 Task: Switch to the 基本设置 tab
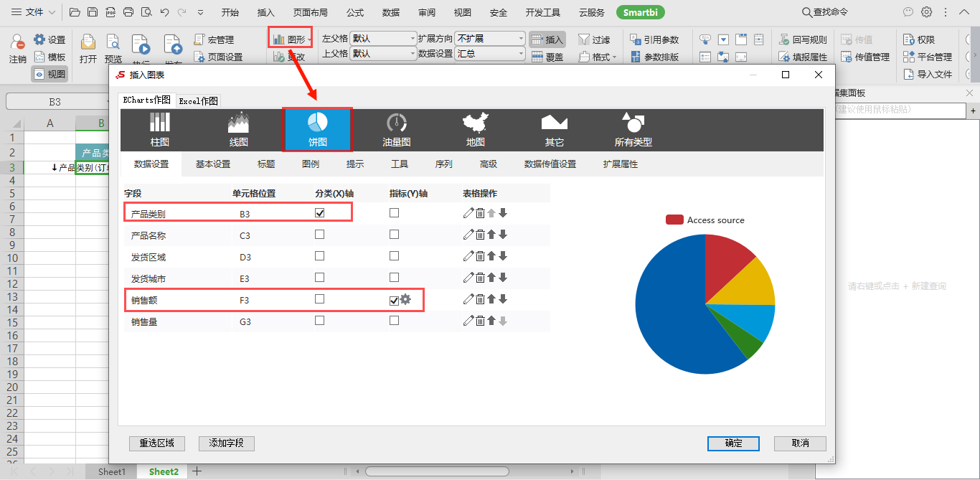tap(213, 164)
